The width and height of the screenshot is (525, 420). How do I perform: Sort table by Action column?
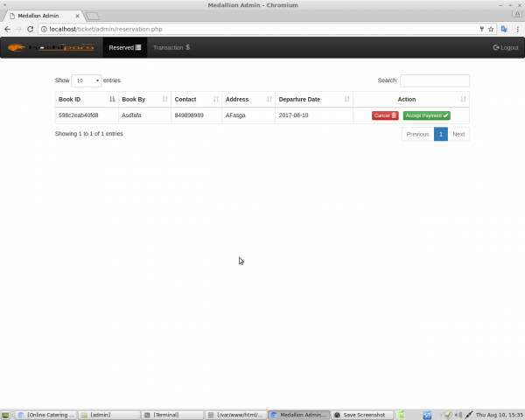coord(411,100)
